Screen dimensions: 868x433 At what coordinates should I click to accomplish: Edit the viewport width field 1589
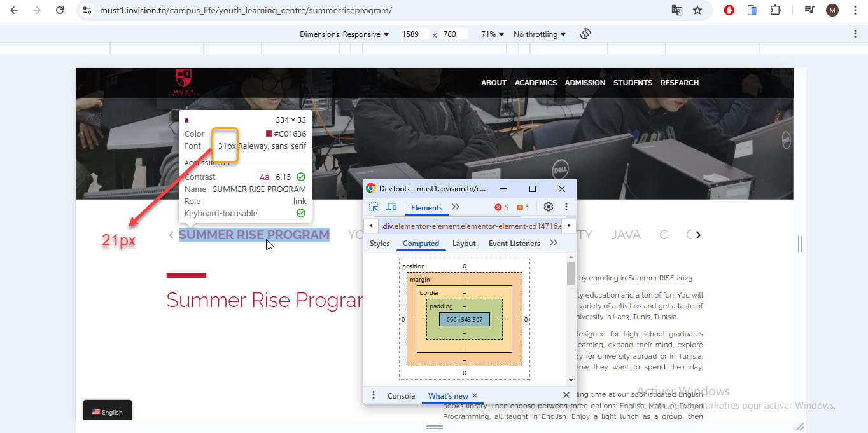pos(414,34)
